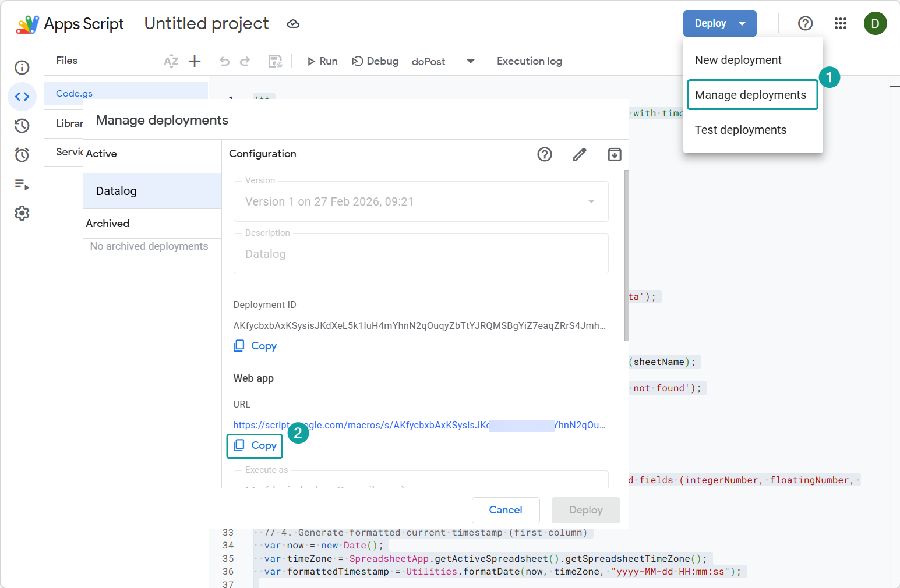This screenshot has width=900, height=588.
Task: Click the archive deployment icon
Action: click(614, 154)
